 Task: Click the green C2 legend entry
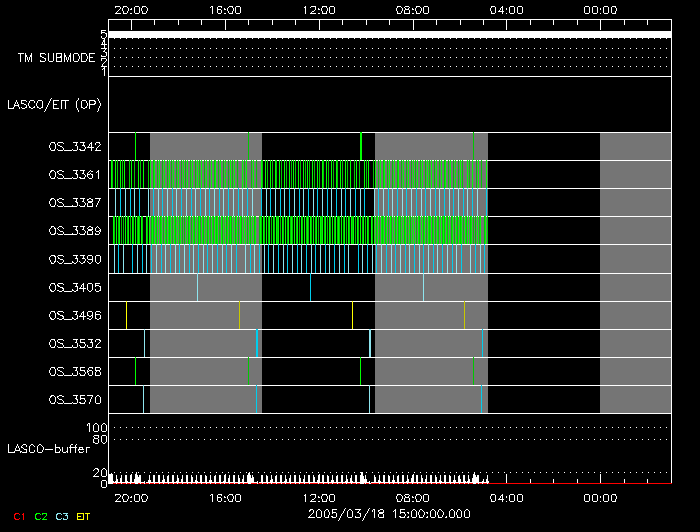[x=41, y=517]
